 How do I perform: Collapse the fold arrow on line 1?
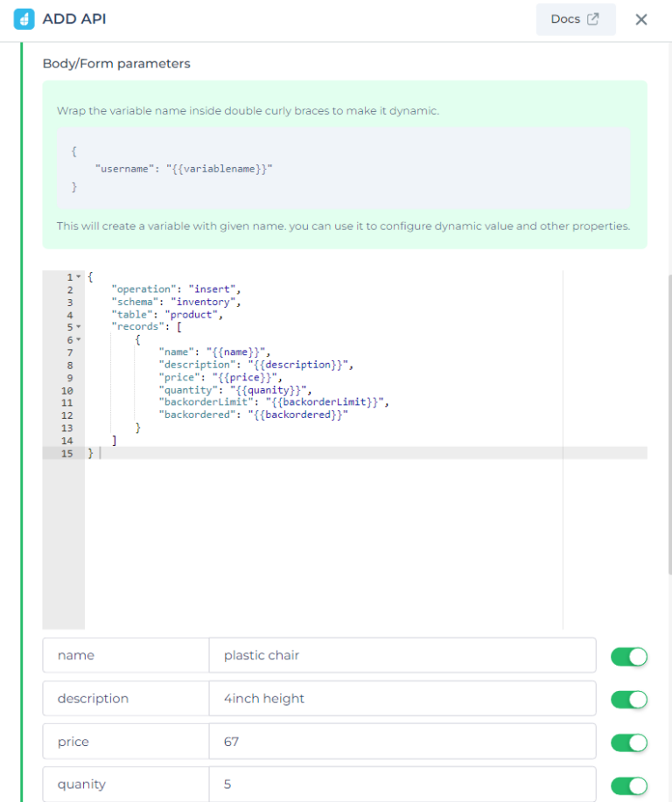(78, 276)
